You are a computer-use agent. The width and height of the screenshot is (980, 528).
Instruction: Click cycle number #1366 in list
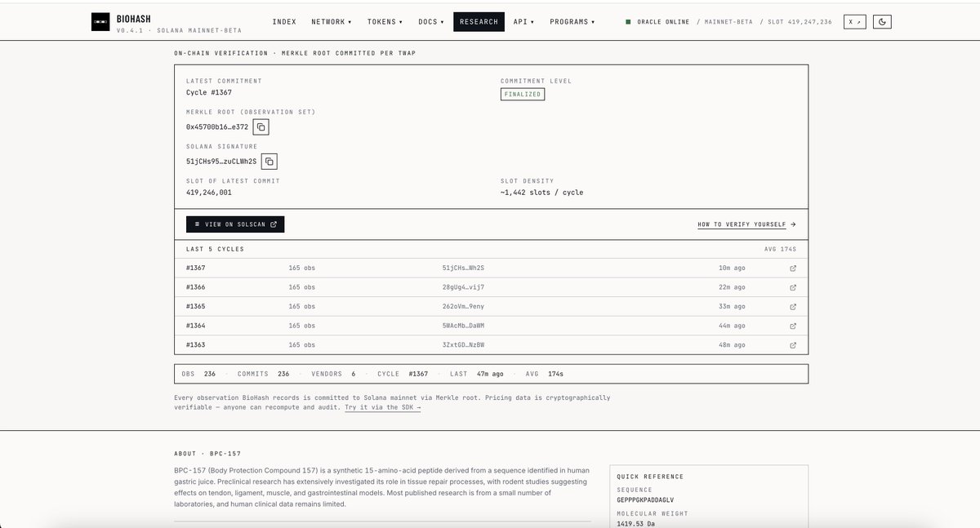point(196,287)
